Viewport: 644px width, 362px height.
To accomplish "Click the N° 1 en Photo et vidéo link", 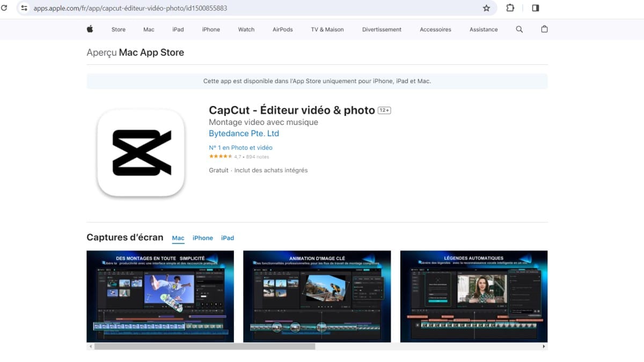I will point(240,147).
